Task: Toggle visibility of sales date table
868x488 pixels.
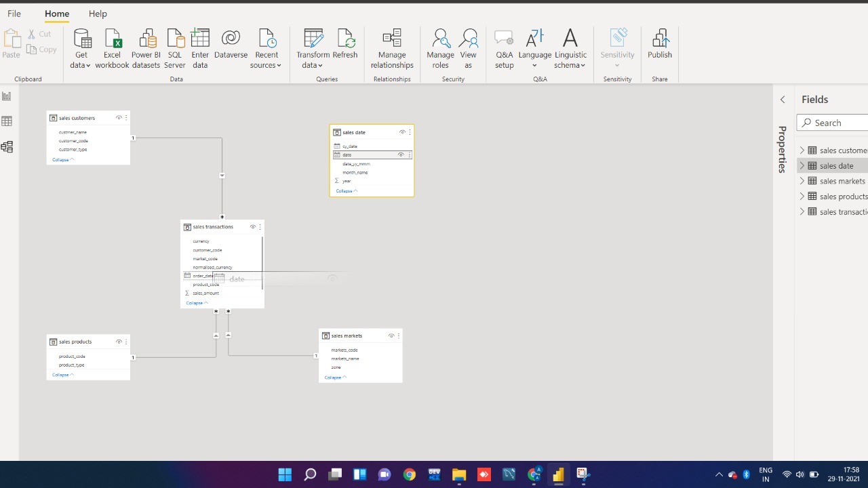Action: [x=402, y=132]
